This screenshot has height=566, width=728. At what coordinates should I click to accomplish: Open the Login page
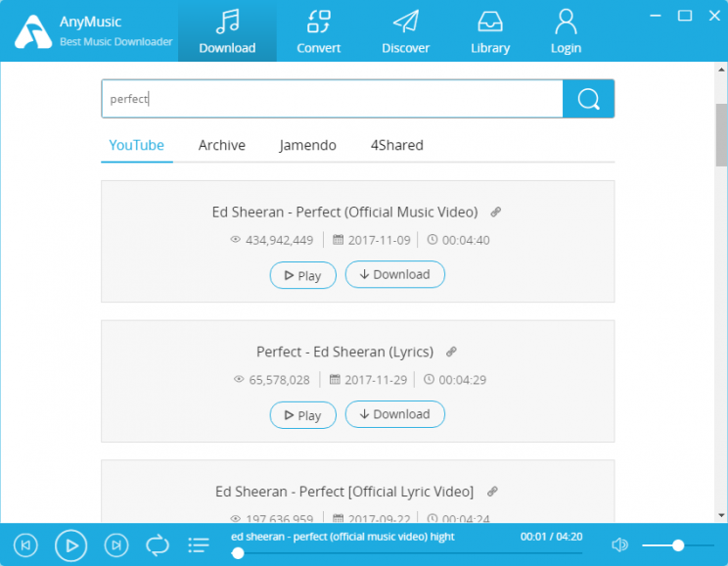[x=566, y=31]
